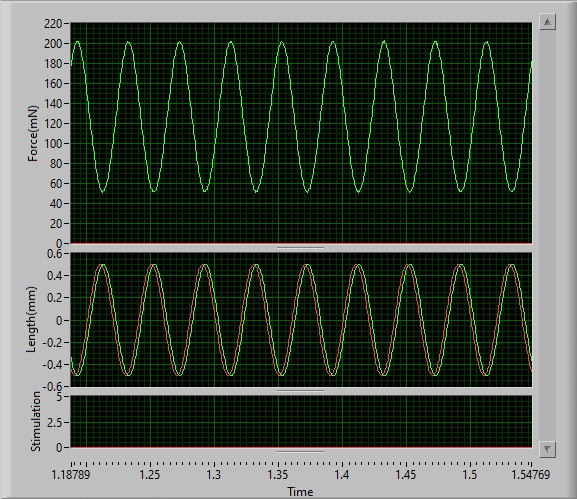Click the vertical scrollbar track beside the plots
577x499 pixels.
(x=547, y=236)
